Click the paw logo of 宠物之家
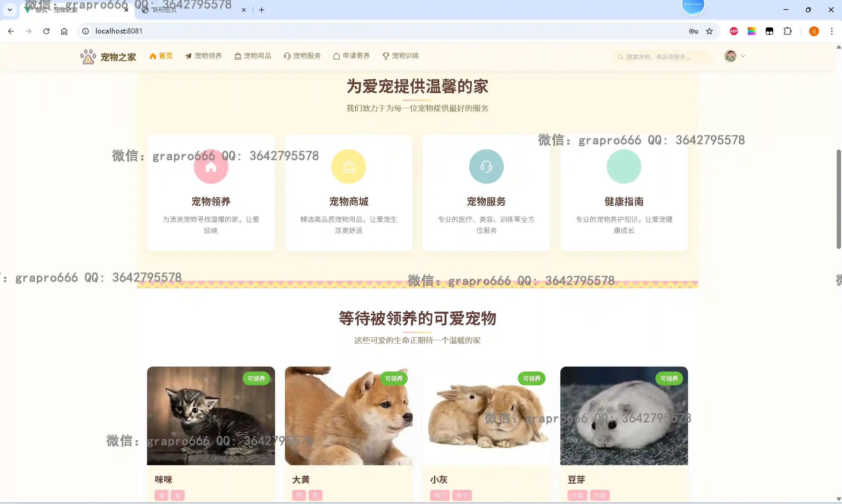The image size is (842, 504). coord(88,57)
